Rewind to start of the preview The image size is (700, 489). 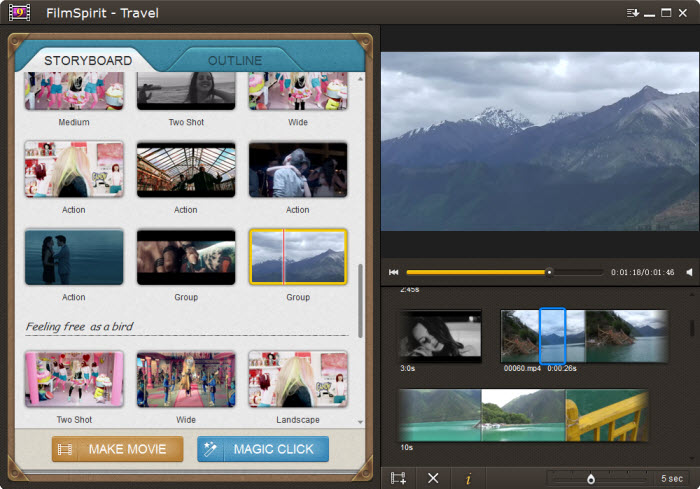pos(394,272)
